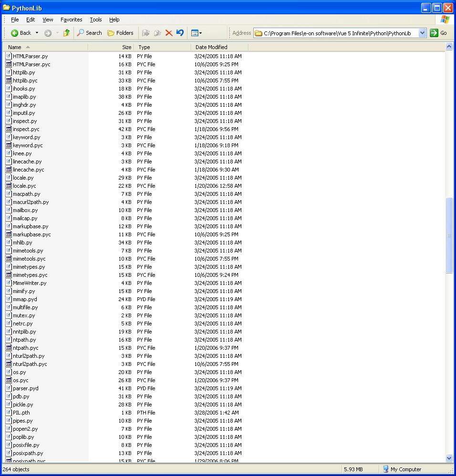Screen dimensions: 456x476
Task: Select the file named posixfile.py
Action: click(x=26, y=445)
